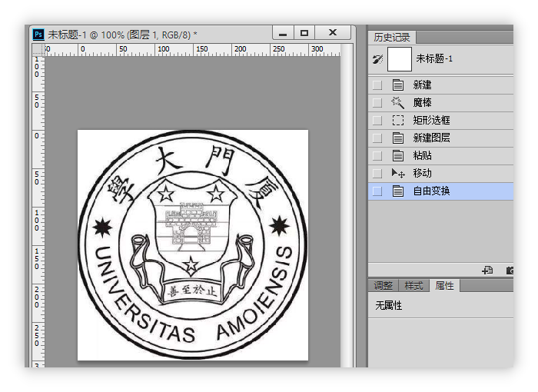Create new document from current state icon
Screen dimensions: 538x392
[487, 270]
